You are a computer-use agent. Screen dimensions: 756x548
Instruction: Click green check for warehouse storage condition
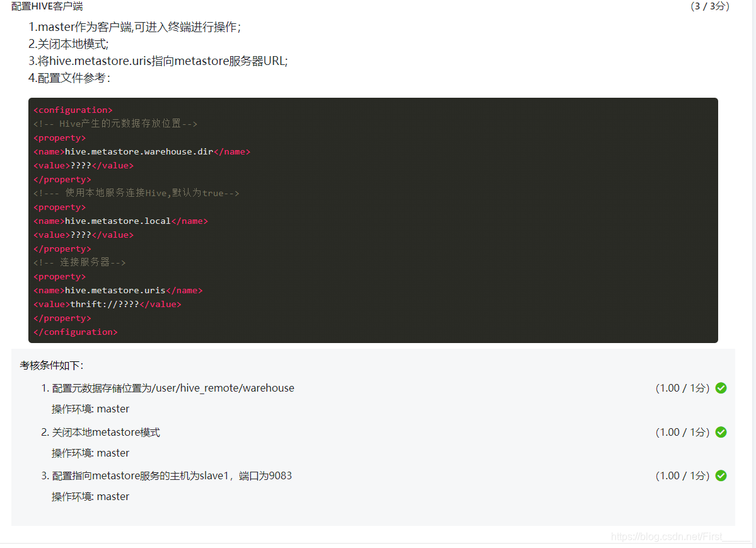[x=721, y=388]
